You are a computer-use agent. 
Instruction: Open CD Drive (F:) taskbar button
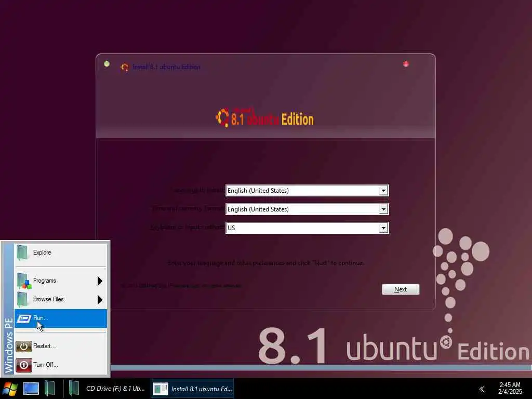(x=107, y=389)
